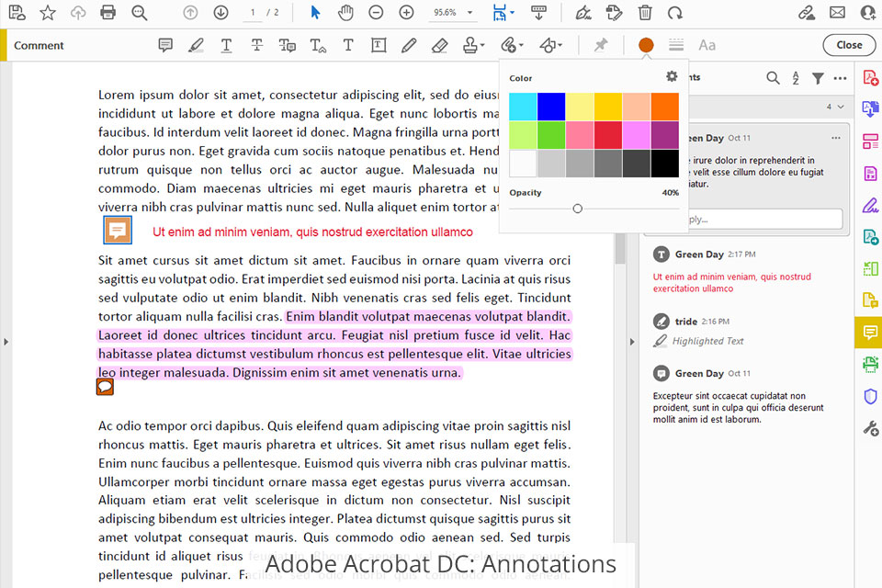
Task: Open the line thickness control
Action: tap(676, 45)
